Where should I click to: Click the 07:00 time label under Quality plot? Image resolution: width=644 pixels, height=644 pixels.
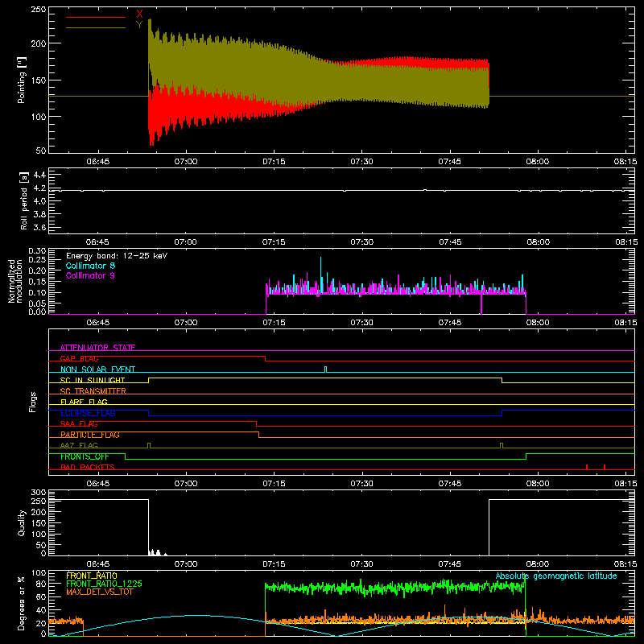[x=186, y=564]
